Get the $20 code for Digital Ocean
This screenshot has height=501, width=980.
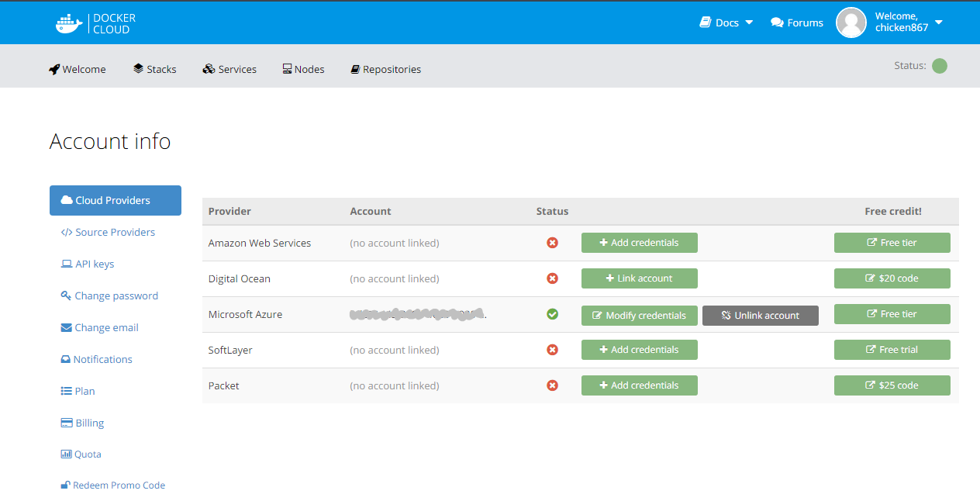[892, 278]
